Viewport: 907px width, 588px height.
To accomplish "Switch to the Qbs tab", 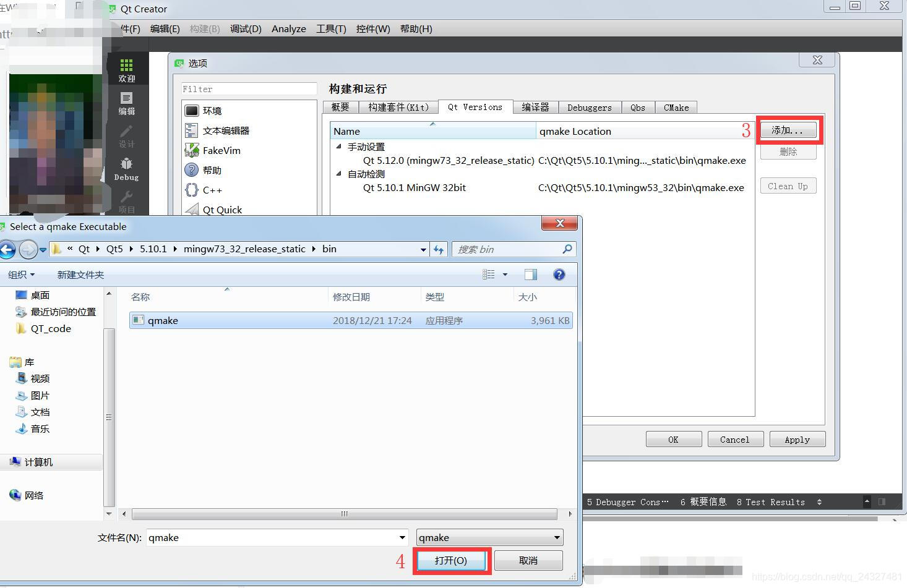I will pos(638,107).
